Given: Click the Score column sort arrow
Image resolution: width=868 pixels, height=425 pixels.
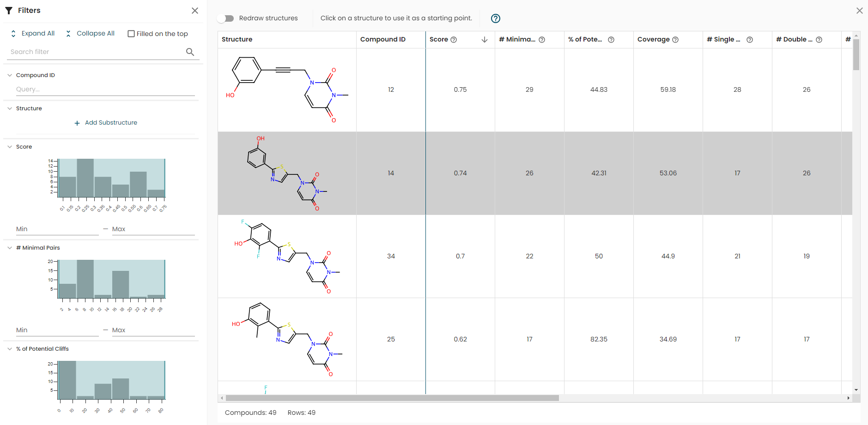Looking at the screenshot, I should [x=485, y=40].
